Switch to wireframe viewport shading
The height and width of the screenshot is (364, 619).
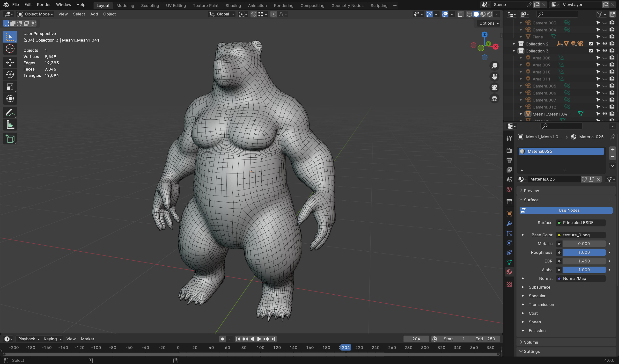click(x=469, y=14)
